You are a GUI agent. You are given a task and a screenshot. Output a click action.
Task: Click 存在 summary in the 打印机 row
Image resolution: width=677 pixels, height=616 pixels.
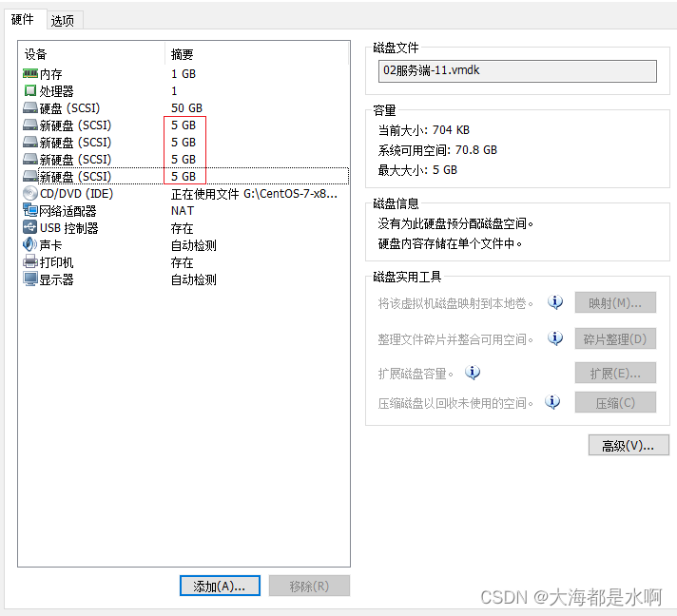182,262
